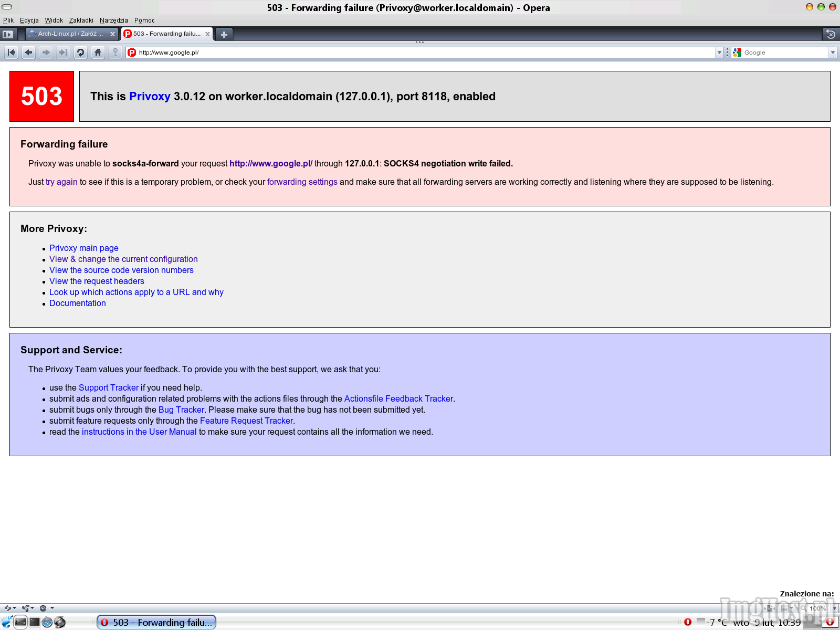Open the GNOME foot main menu

6,623
